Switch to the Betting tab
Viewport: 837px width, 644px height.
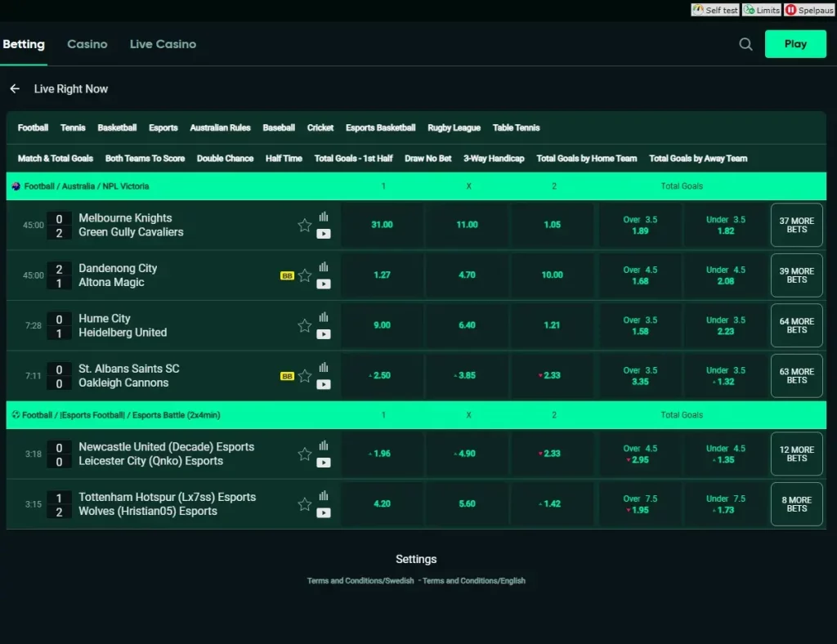coord(24,44)
